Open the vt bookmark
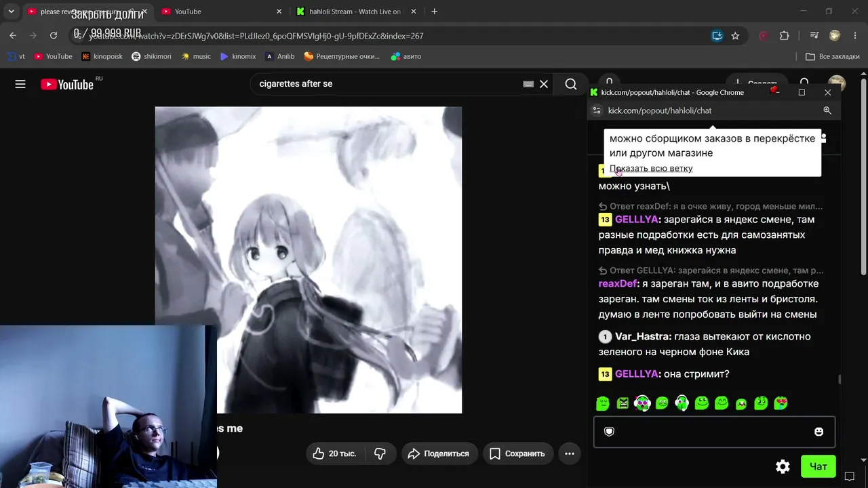Screen dimensions: 868x488 coord(16,56)
